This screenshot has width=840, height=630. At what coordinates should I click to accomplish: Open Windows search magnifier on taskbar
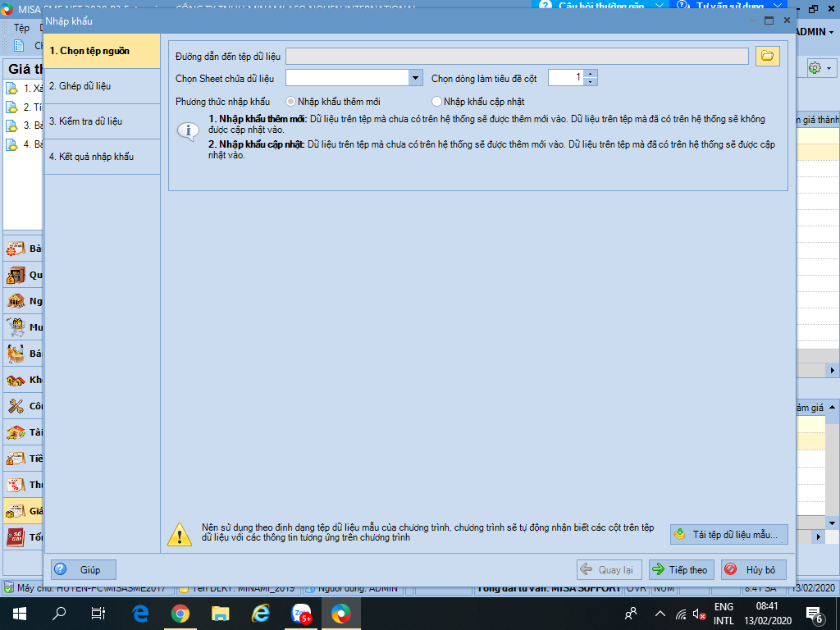(x=59, y=614)
